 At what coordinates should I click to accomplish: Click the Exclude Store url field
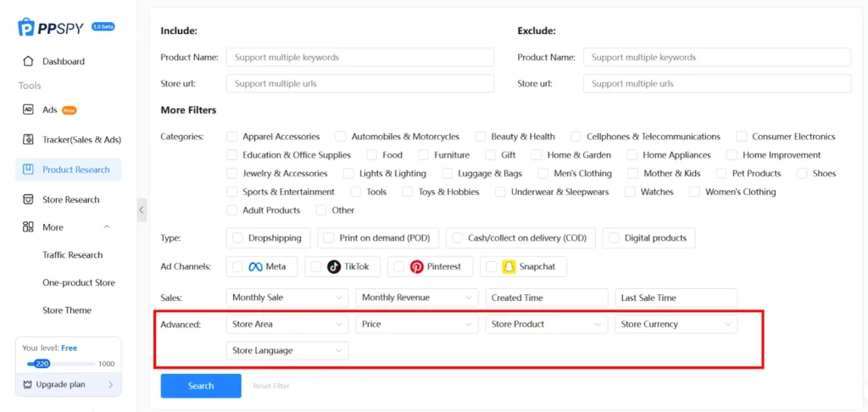[717, 84]
